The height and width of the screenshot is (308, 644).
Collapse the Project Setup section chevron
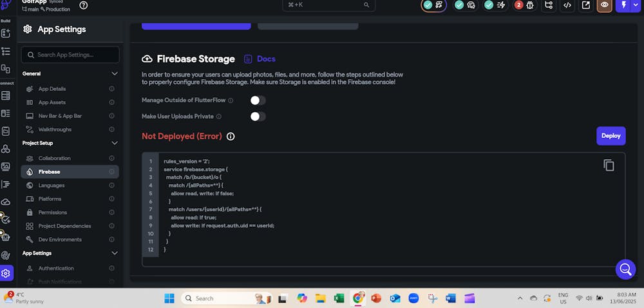coord(115,143)
